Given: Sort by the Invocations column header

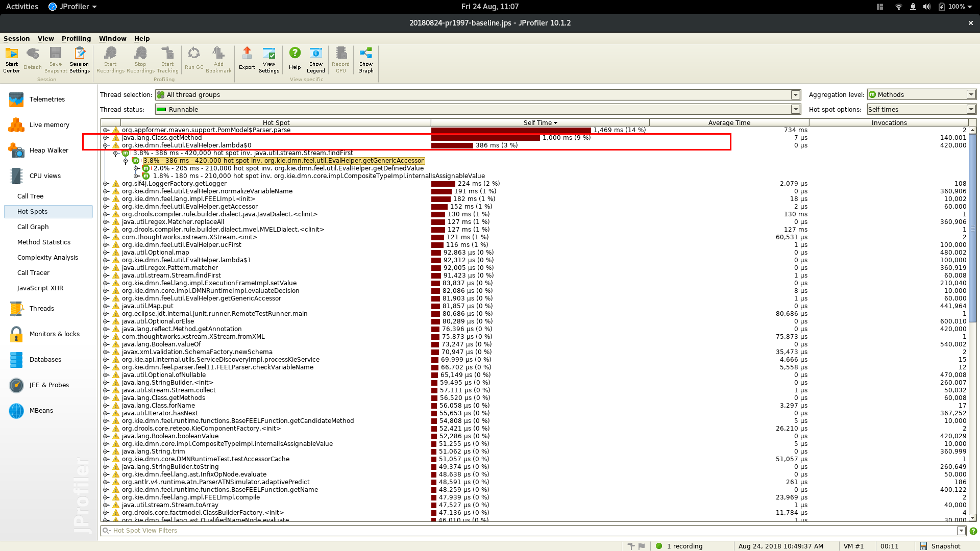Looking at the screenshot, I should point(889,122).
